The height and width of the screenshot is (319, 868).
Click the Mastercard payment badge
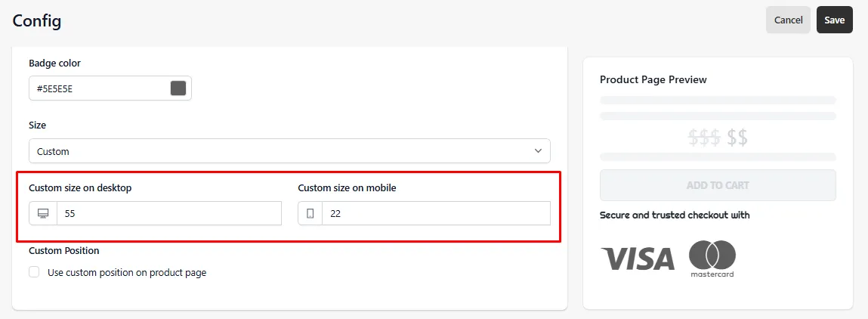712,259
